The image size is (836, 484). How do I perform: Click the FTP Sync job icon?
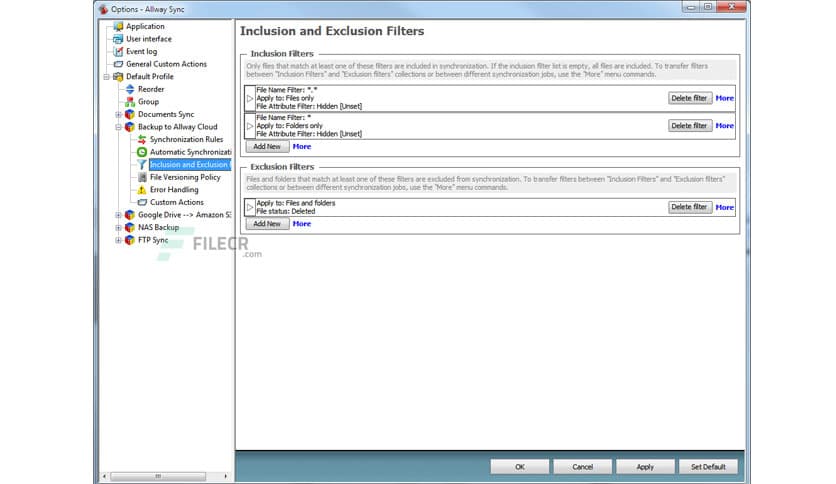pos(130,240)
